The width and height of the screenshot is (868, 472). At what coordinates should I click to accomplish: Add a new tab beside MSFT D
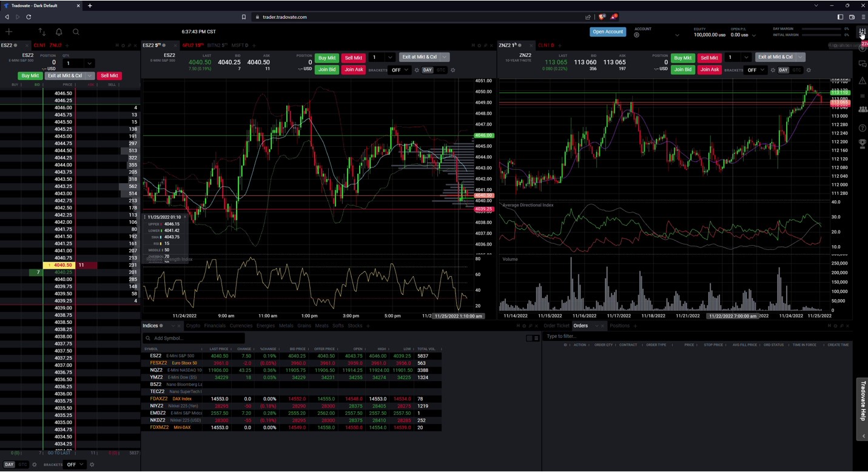(255, 46)
